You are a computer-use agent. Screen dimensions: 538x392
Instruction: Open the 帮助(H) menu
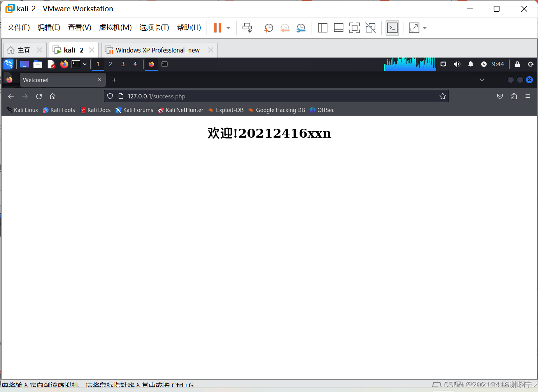tap(189, 28)
